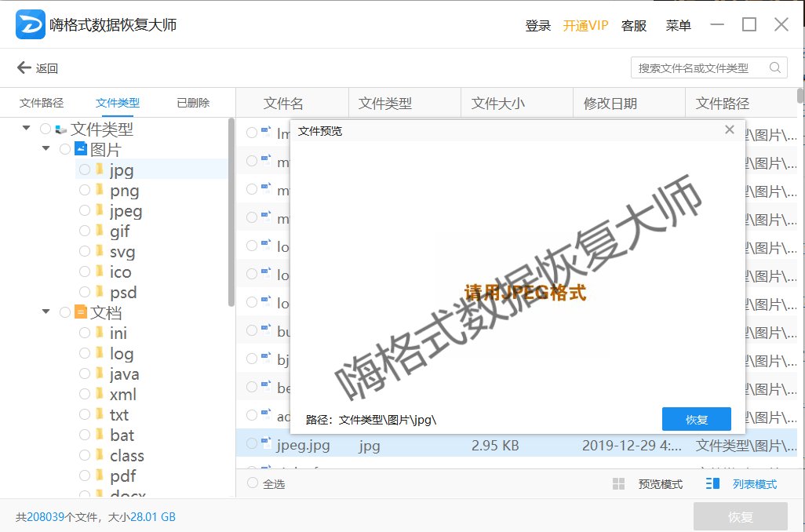This screenshot has width=805, height=532.
Task: Select the png checkbox in the tree
Action: coord(86,190)
